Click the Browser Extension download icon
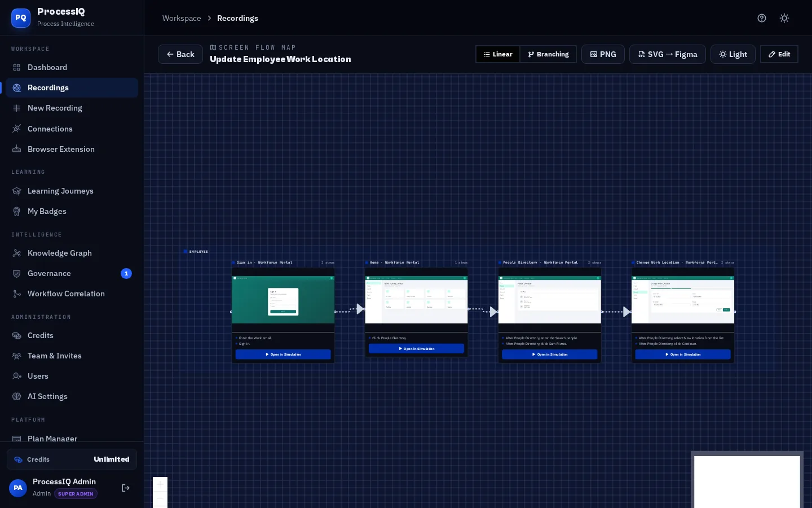Viewport: 812px width, 508px height. (17, 149)
